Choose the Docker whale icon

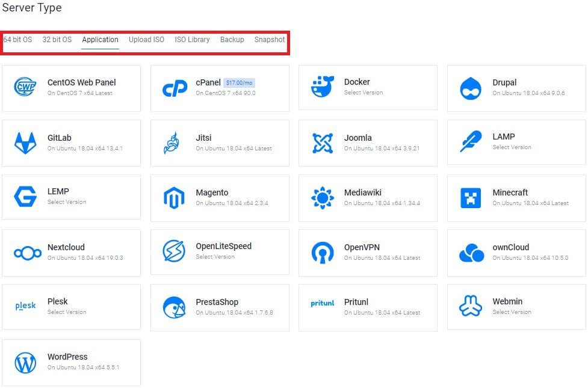(322, 87)
